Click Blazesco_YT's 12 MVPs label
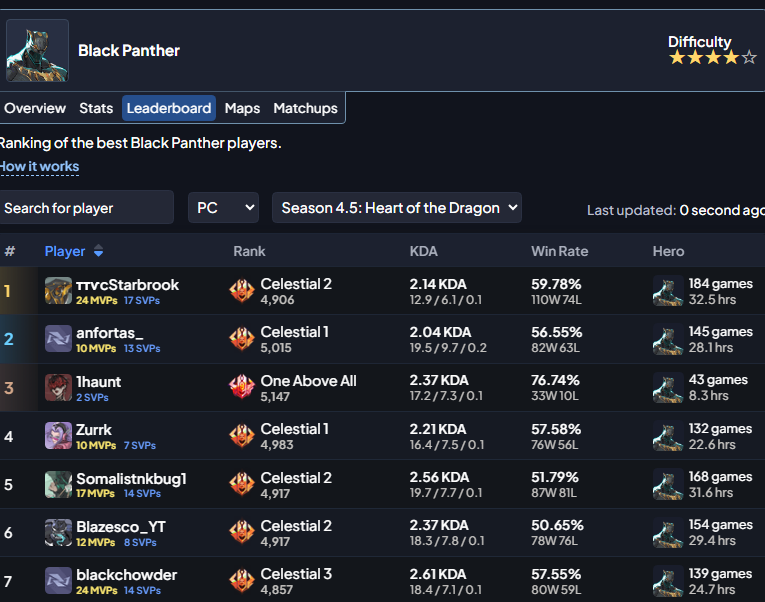Image resolution: width=765 pixels, height=602 pixels. coord(96,542)
